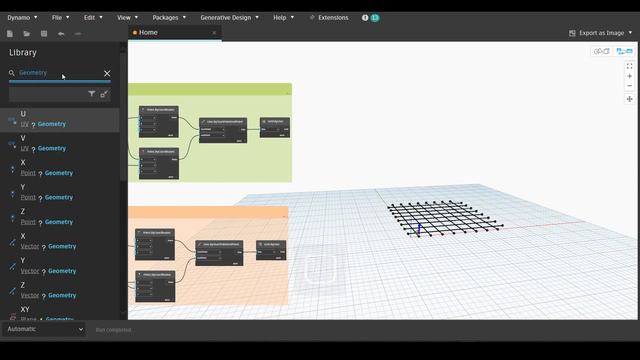Click the library search magnifier icon

(x=12, y=73)
